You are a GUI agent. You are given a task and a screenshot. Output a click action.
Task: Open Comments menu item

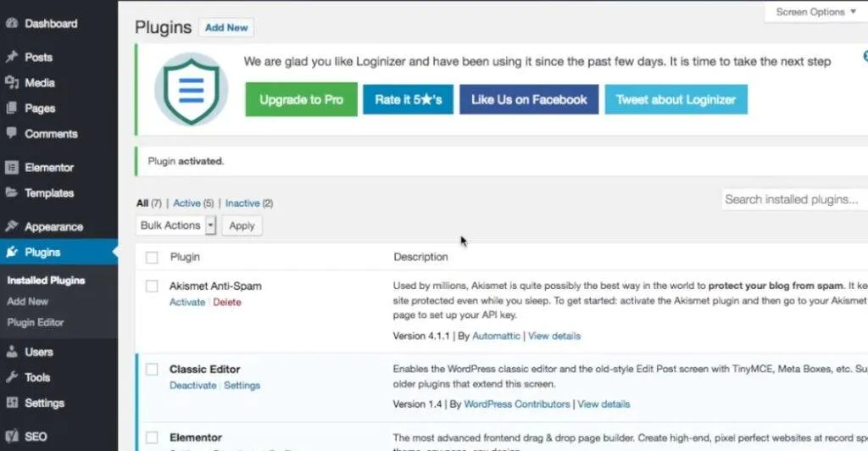coord(51,133)
